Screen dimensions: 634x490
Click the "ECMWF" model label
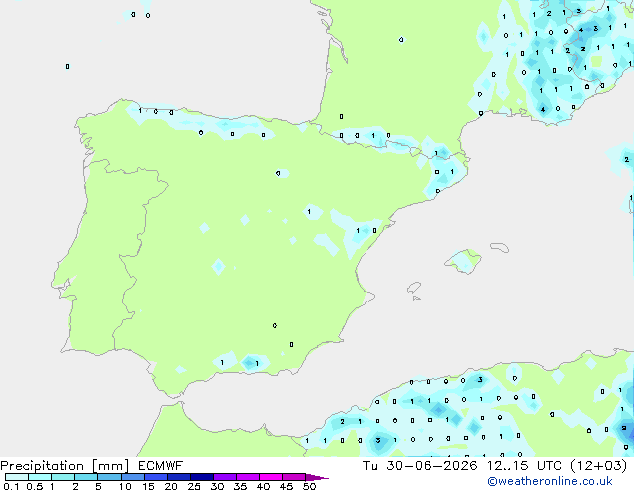(161, 466)
